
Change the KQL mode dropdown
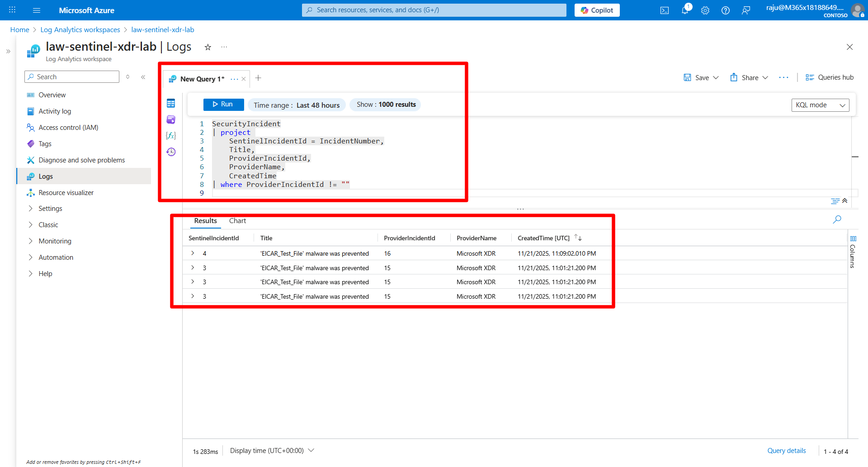[820, 105]
